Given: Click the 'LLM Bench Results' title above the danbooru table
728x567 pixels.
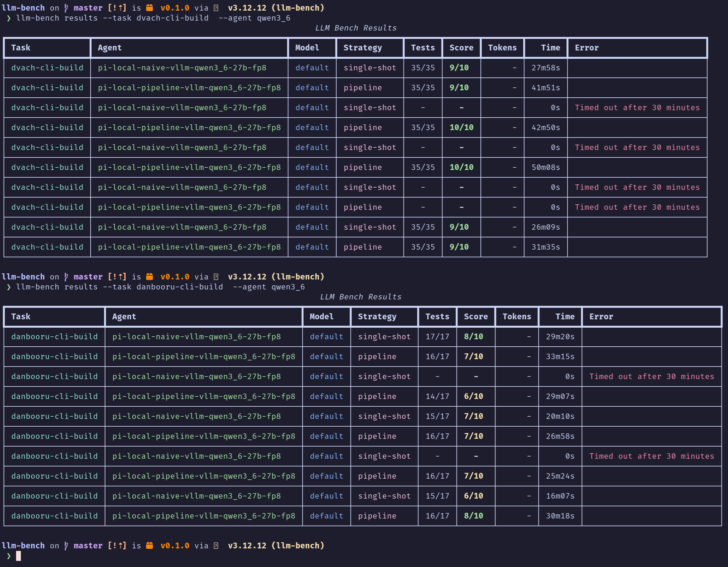Looking at the screenshot, I should coord(361,297).
